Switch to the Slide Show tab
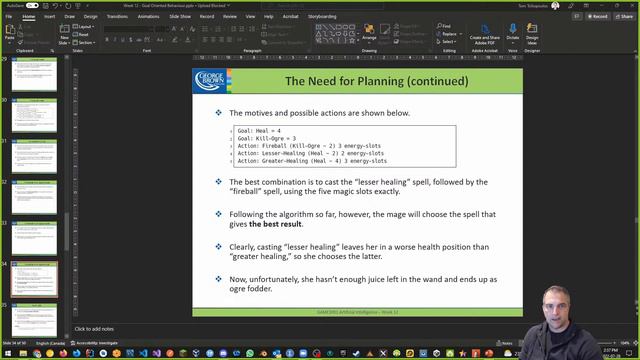Viewport: 640px width, 360px height. pos(180,17)
